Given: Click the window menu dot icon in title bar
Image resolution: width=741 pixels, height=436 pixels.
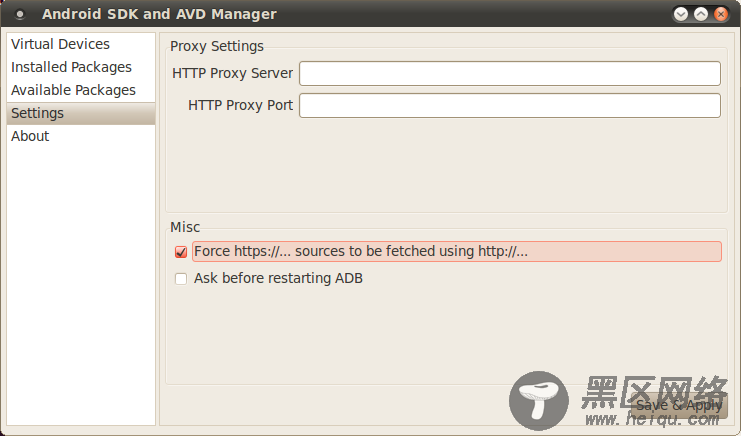Looking at the screenshot, I should (x=20, y=15).
